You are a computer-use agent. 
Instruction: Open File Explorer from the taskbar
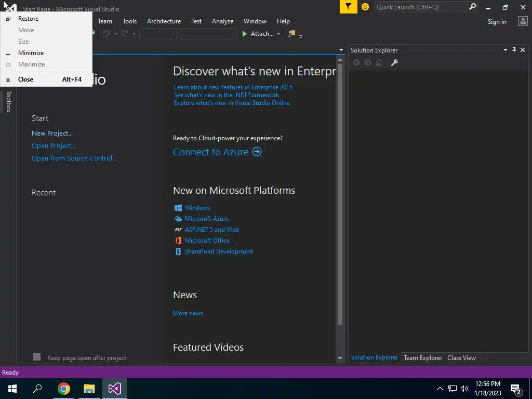click(x=89, y=389)
